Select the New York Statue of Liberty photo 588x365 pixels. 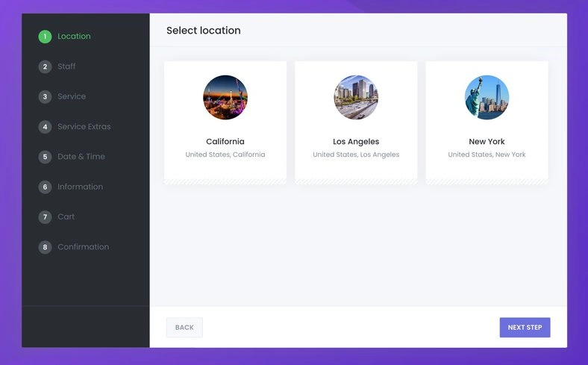(487, 97)
